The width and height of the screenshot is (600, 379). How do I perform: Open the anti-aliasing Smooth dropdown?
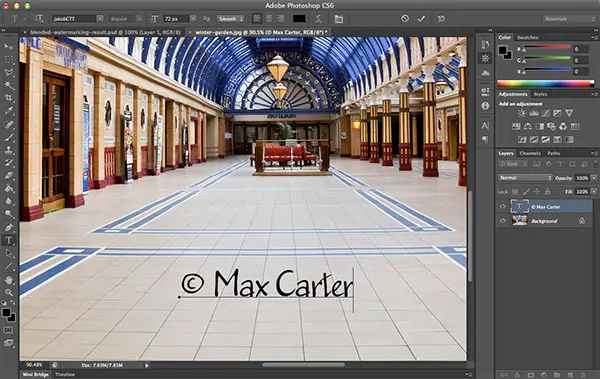(230, 18)
